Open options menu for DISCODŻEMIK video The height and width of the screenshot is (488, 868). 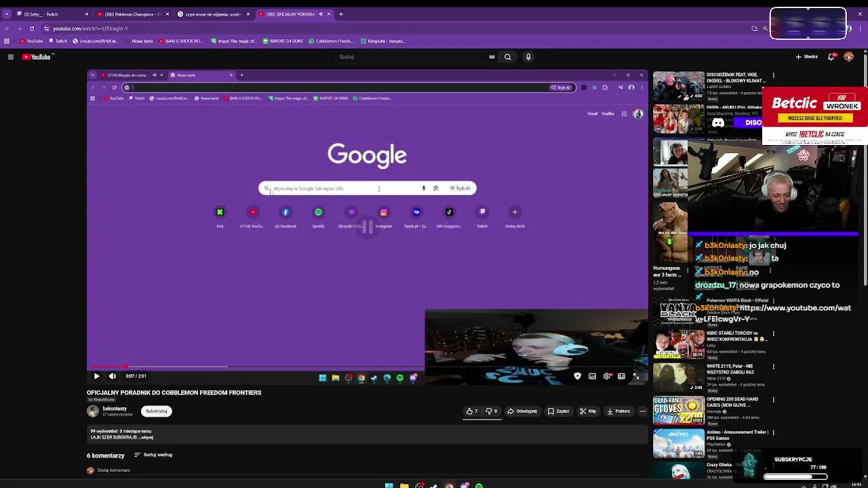tap(774, 75)
